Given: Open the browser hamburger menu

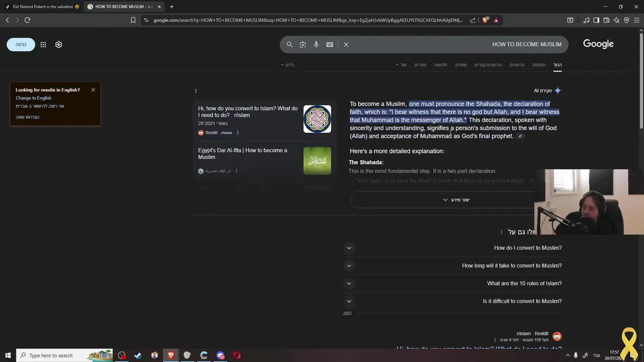Looking at the screenshot, I should point(636,20).
